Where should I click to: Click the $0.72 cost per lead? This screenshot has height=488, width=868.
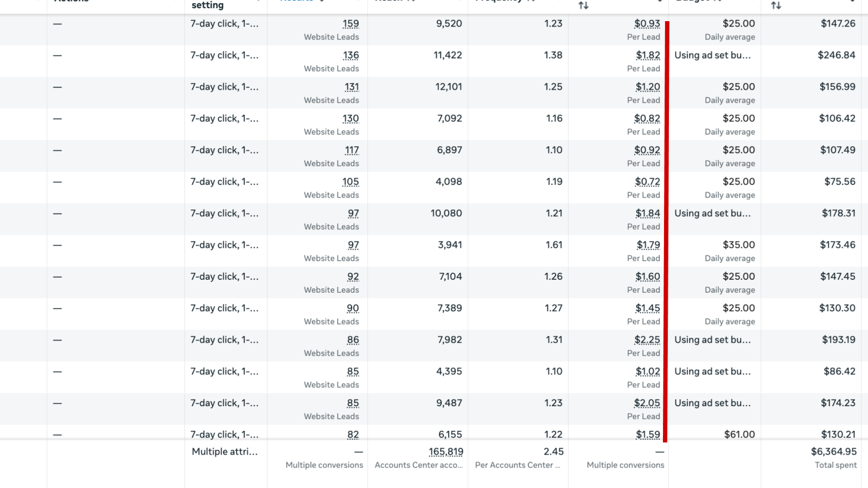[x=647, y=182]
